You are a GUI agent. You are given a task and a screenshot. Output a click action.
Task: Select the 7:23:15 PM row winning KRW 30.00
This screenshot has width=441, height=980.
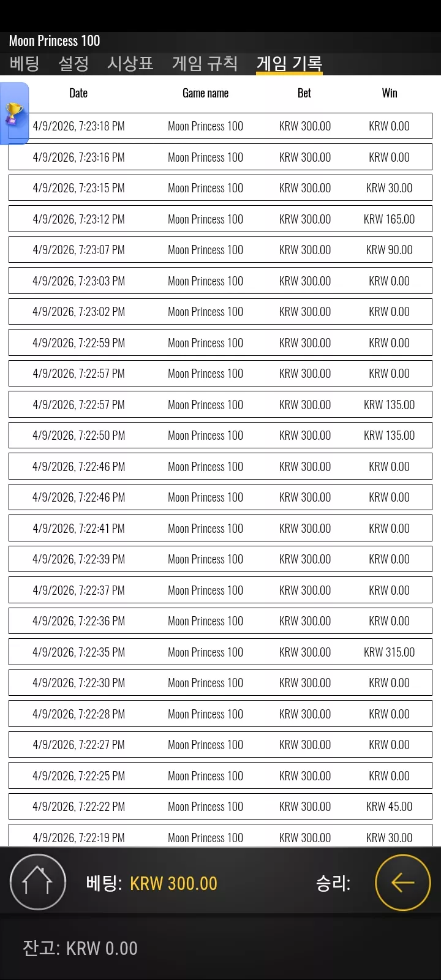(221, 188)
